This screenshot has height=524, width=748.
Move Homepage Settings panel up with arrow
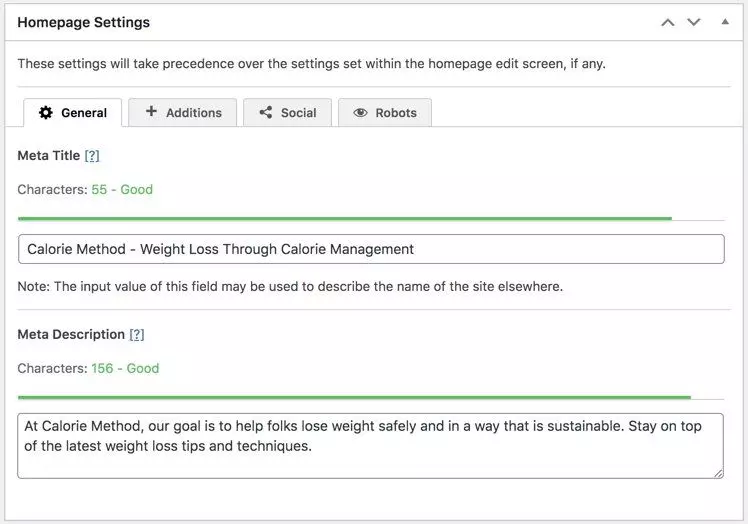668,22
